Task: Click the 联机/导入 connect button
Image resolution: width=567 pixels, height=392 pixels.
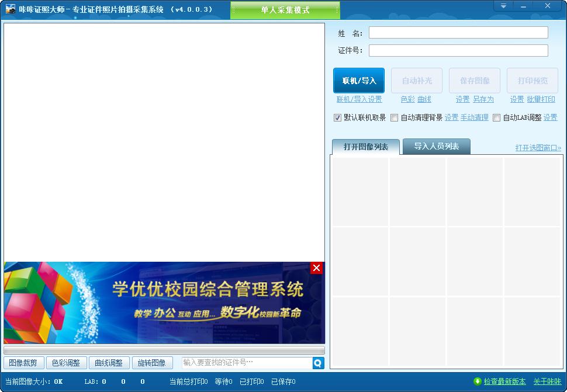Action: 358,81
